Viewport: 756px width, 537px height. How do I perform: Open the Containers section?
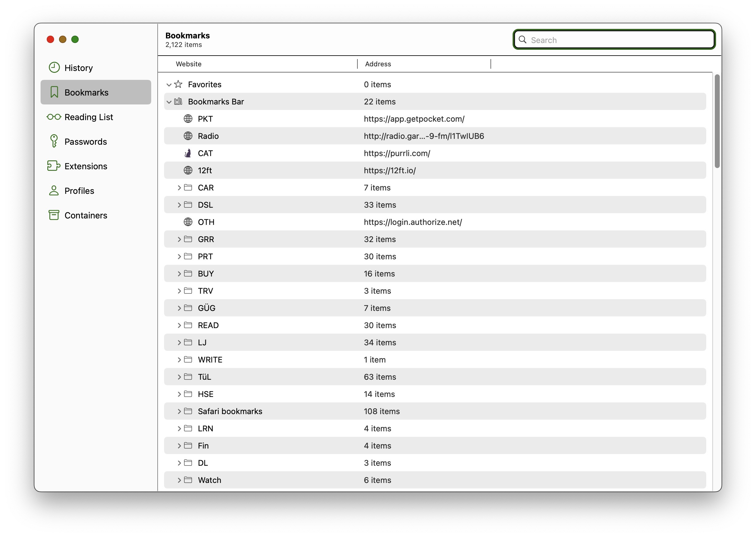pos(96,215)
